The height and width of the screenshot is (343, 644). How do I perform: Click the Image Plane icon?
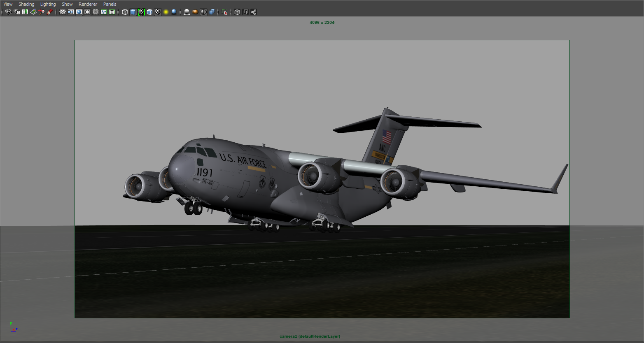coord(33,12)
